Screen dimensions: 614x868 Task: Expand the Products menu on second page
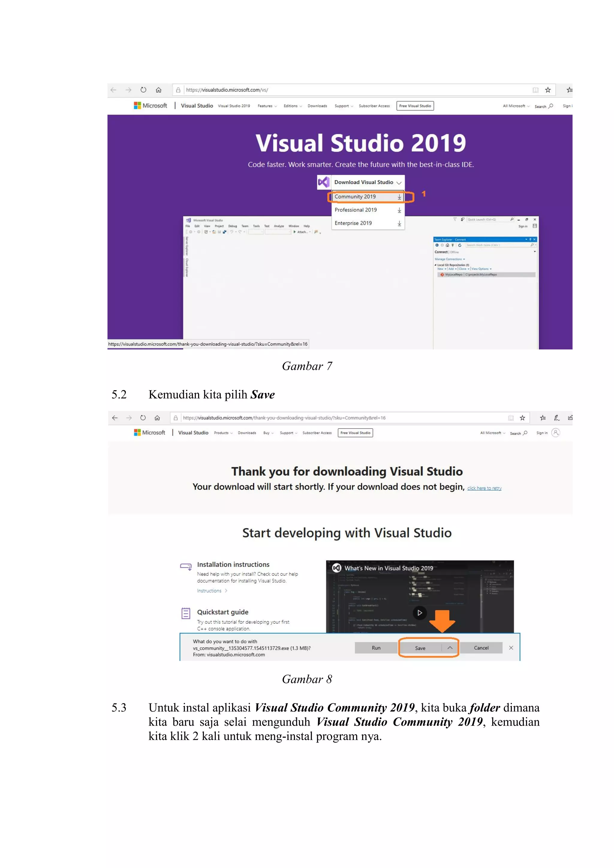pyautogui.click(x=223, y=433)
